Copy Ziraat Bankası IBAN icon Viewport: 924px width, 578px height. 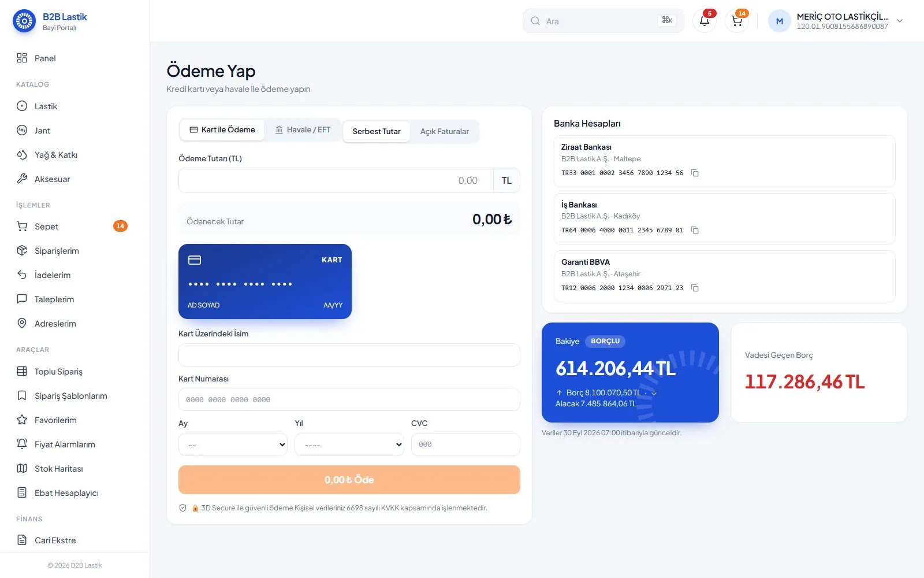(x=695, y=173)
